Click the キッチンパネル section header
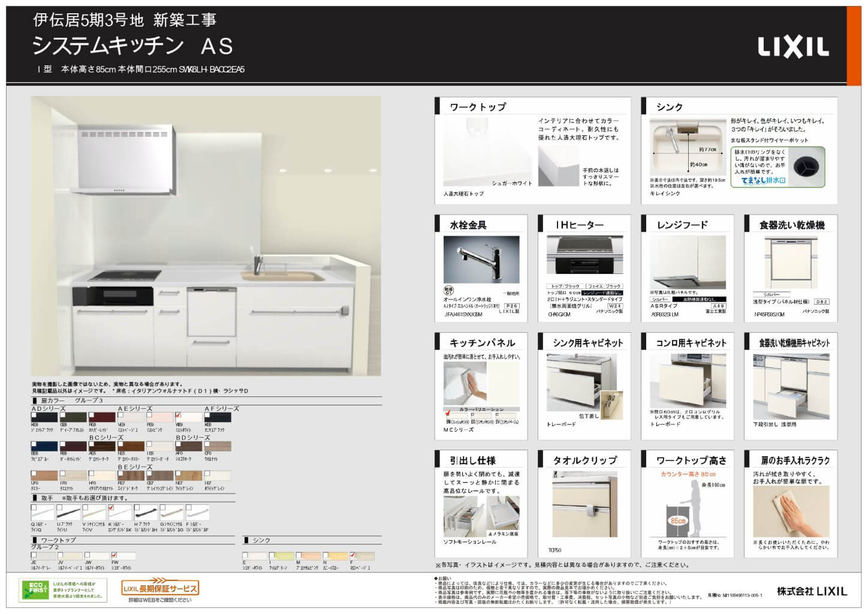Image resolution: width=868 pixels, height=614 pixels. (482, 343)
